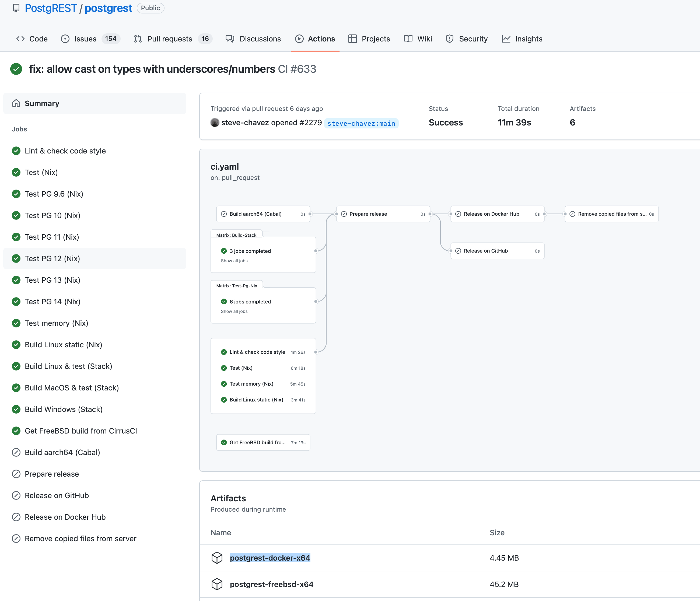The image size is (700, 601).
Task: Click the Projects board icon
Action: click(x=352, y=39)
